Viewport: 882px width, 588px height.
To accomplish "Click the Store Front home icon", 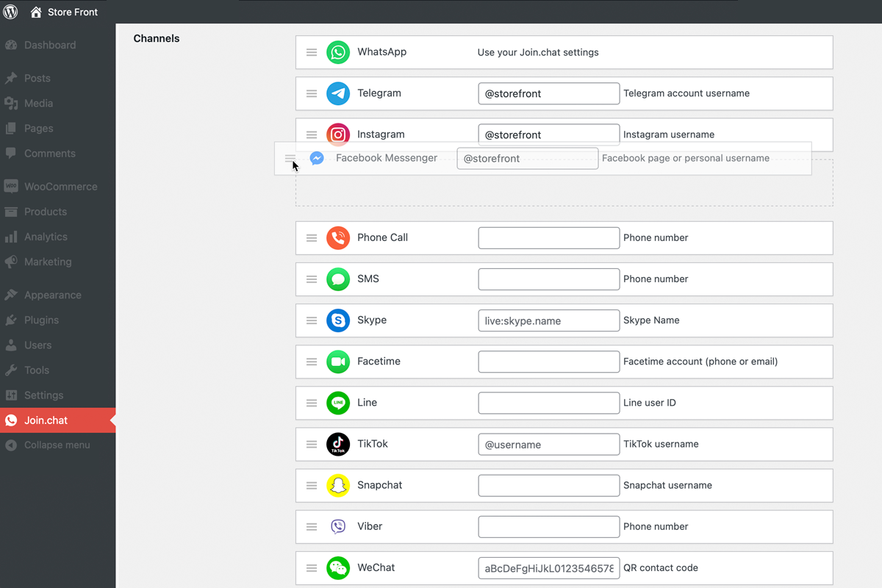I will click(x=36, y=12).
